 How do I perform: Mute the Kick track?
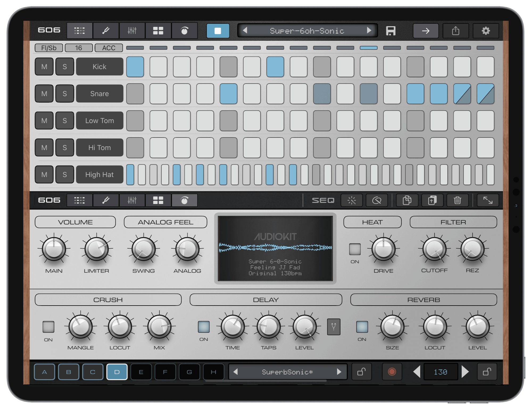[x=44, y=67]
